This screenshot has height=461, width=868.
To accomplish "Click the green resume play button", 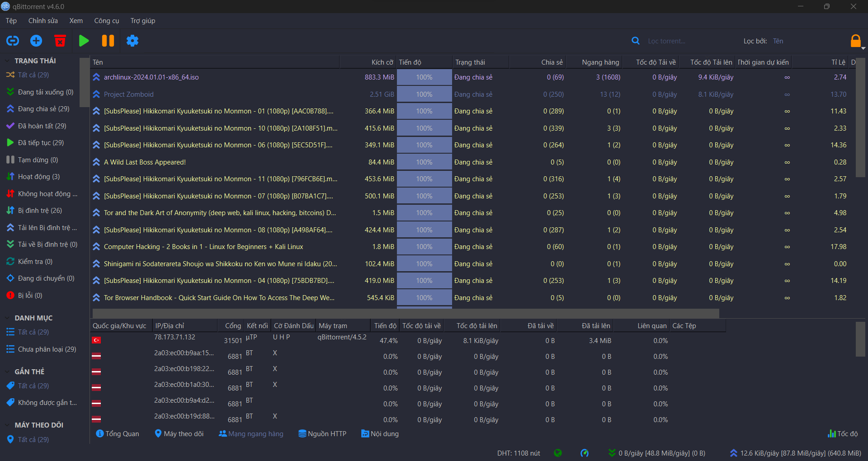I will 84,41.
